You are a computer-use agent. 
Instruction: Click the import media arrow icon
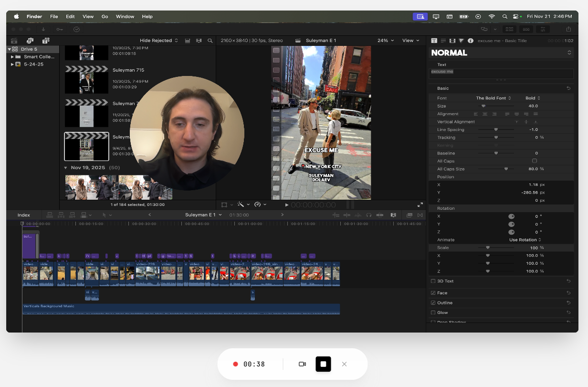(x=43, y=29)
